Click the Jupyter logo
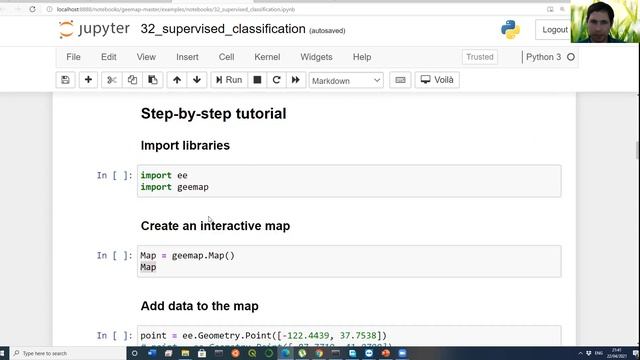 coord(94,29)
